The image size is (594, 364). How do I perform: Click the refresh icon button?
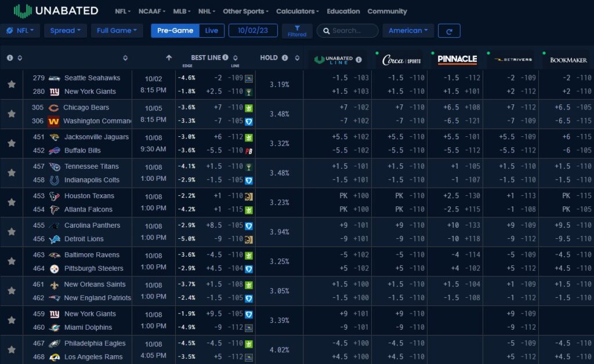(x=449, y=31)
